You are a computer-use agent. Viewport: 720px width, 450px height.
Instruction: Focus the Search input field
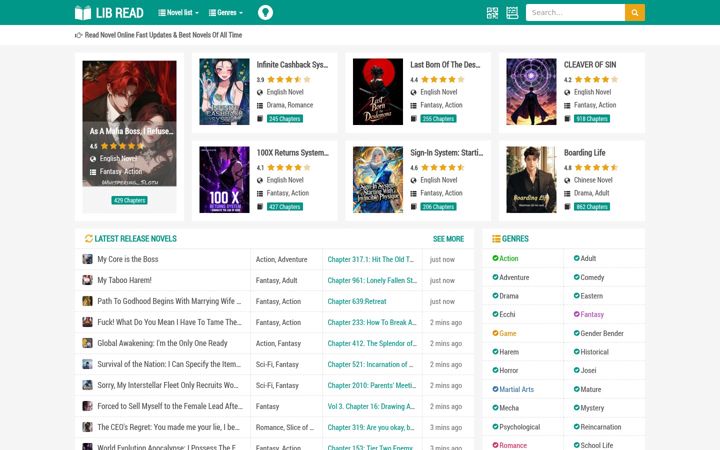[575, 12]
